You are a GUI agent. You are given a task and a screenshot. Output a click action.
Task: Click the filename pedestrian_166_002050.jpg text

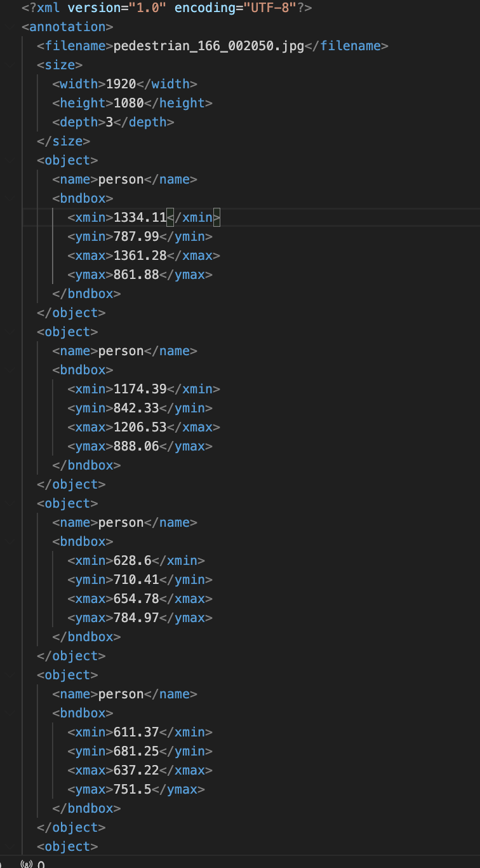click(208, 46)
